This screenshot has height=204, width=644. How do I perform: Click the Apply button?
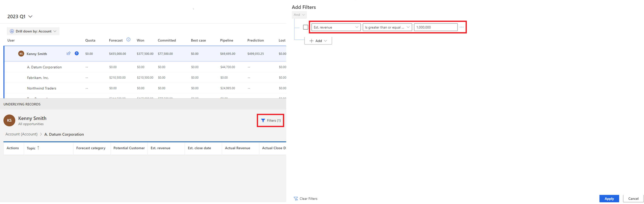tap(609, 198)
